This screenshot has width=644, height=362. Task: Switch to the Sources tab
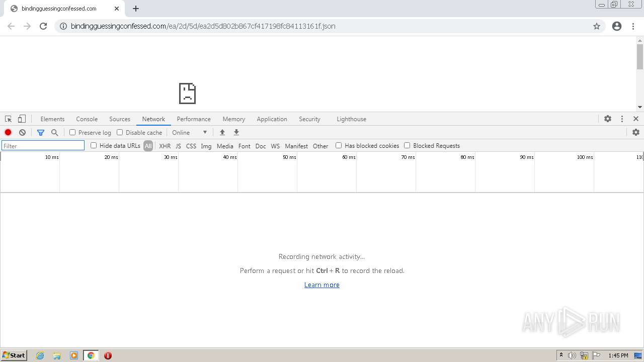pos(120,119)
